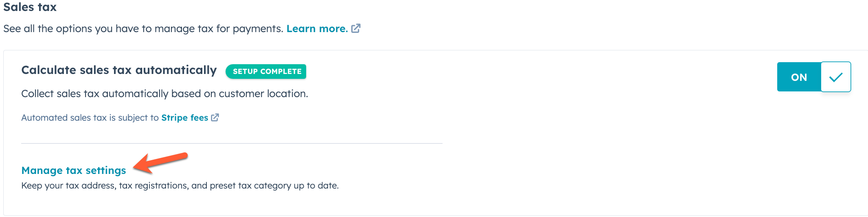The width and height of the screenshot is (868, 217).
Task: Click the Keep your tax address description
Action: [180, 186]
